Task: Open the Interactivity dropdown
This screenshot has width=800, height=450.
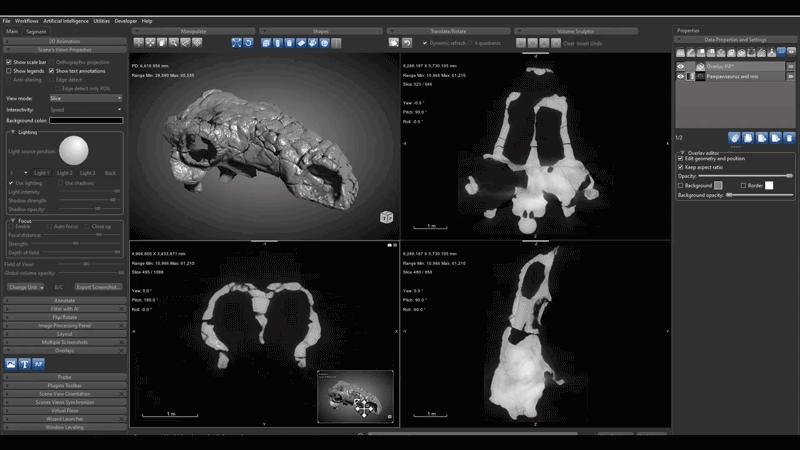Action: click(86, 110)
